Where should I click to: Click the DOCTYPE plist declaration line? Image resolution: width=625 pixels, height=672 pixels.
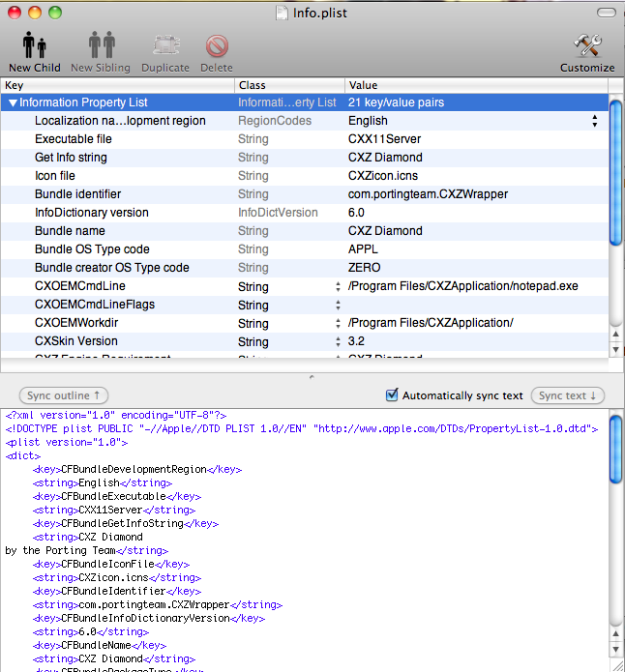[302, 429]
